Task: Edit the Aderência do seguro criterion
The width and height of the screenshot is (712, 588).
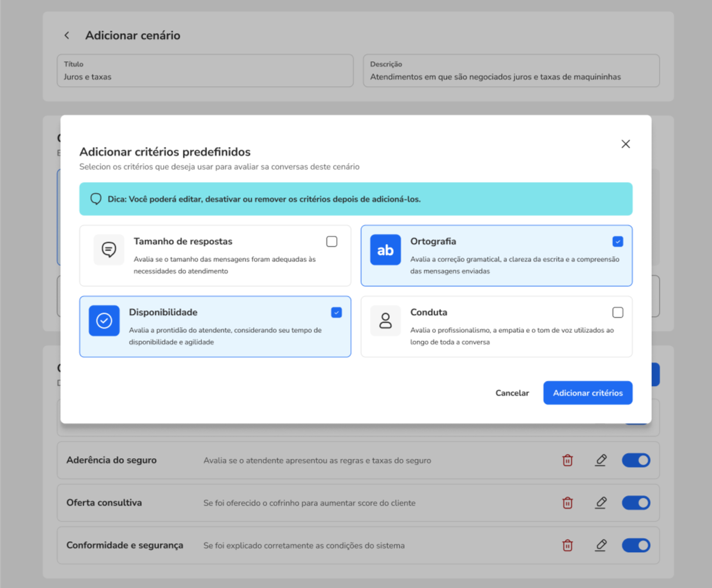Action: (x=601, y=460)
